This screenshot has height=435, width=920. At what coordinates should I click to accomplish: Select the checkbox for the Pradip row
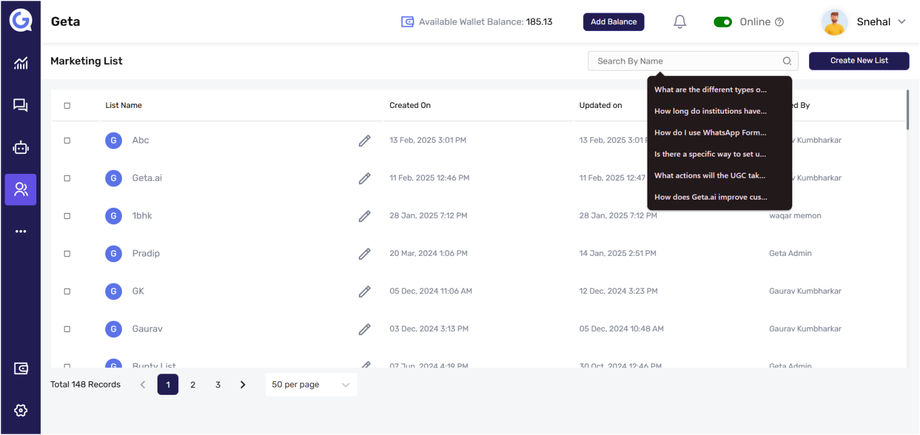point(67,253)
